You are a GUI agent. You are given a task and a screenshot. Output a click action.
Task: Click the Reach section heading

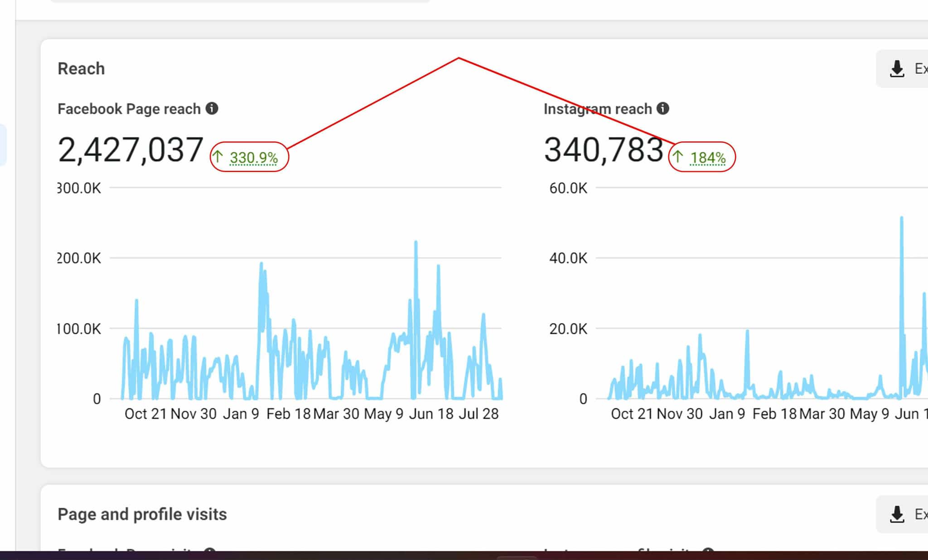coord(81,69)
